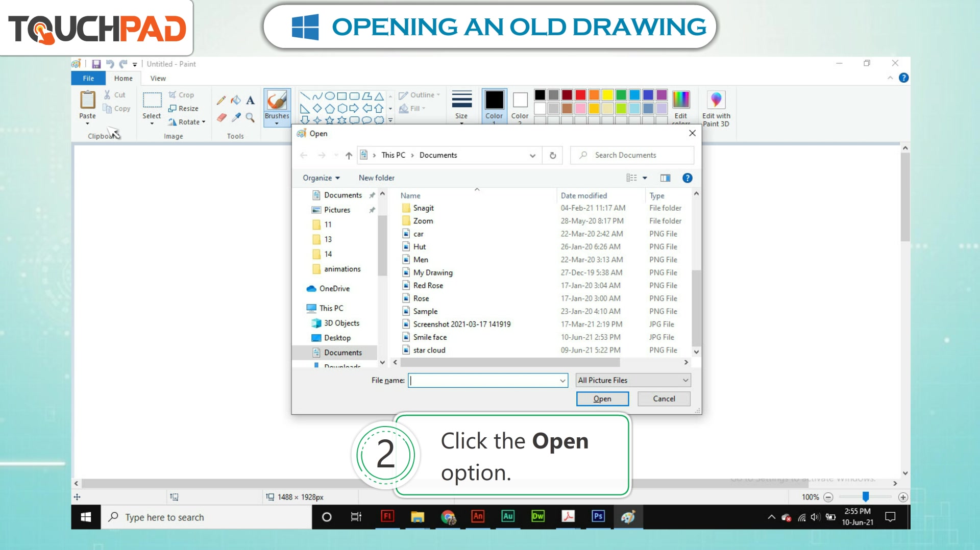Screen dimensions: 980x550
Task: Click the Paint zoom in plus button
Action: click(903, 497)
